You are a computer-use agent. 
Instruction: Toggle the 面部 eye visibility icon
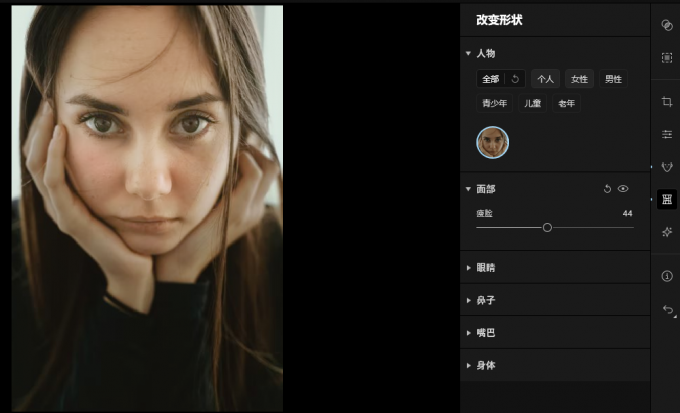pos(623,189)
